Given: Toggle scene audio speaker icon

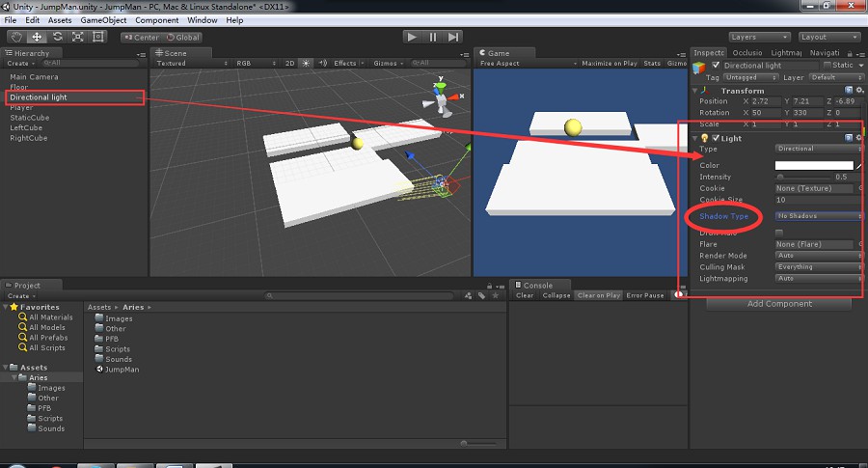Looking at the screenshot, I should tap(323, 63).
